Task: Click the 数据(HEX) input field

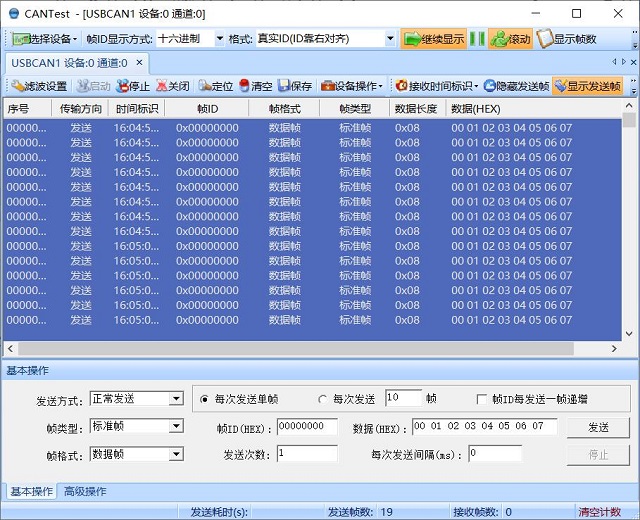Action: pyautogui.click(x=484, y=427)
